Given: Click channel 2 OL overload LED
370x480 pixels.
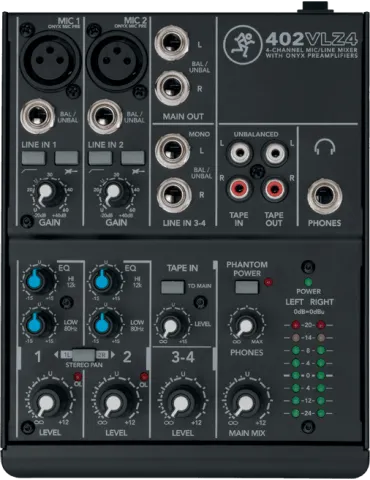Looking at the screenshot, I should pyautogui.click(x=144, y=377).
